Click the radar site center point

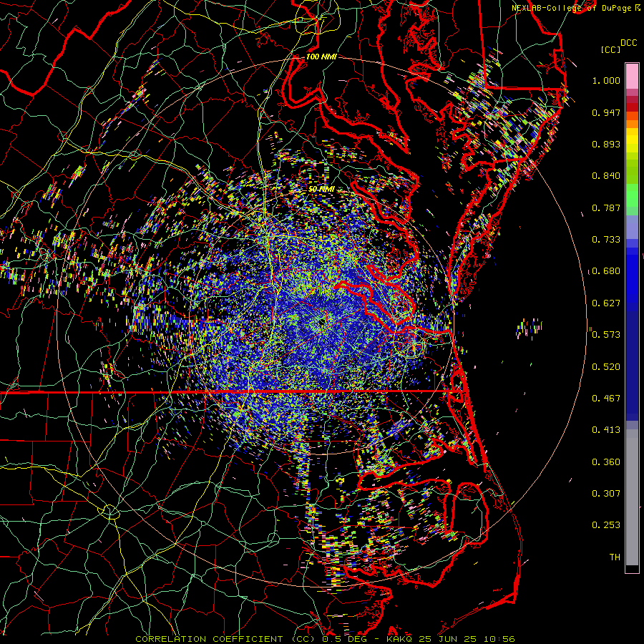point(322,321)
